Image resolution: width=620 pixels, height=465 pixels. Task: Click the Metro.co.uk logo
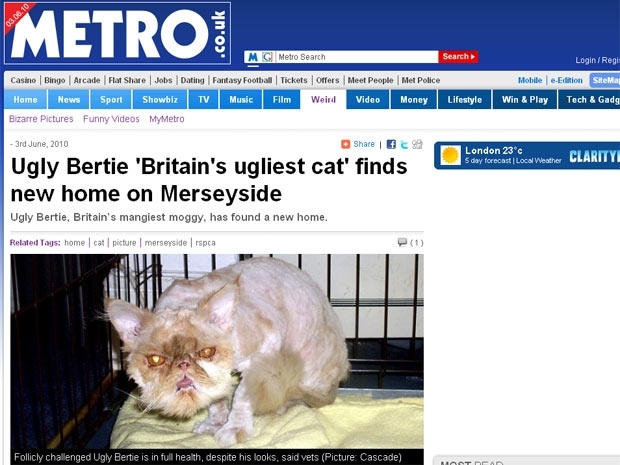coord(117,33)
